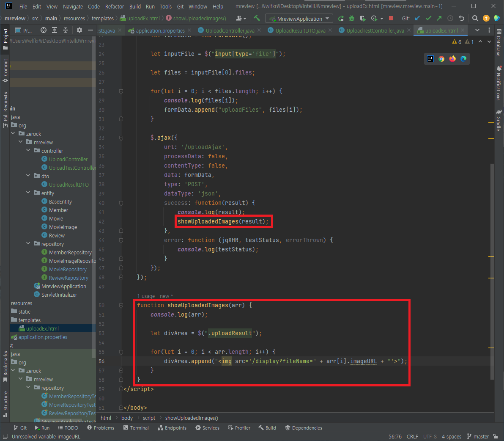Open the tab options three-dot menu
The height and width of the screenshot is (441, 504).
(489, 30)
